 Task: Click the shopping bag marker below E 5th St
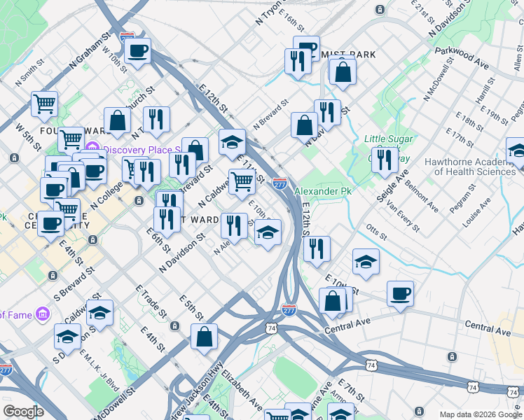coord(204,337)
